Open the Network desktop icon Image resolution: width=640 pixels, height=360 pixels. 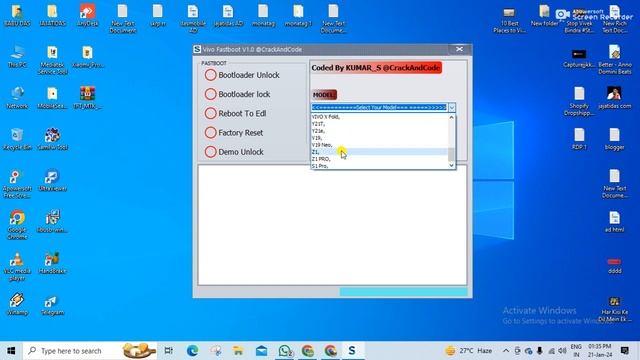click(17, 98)
